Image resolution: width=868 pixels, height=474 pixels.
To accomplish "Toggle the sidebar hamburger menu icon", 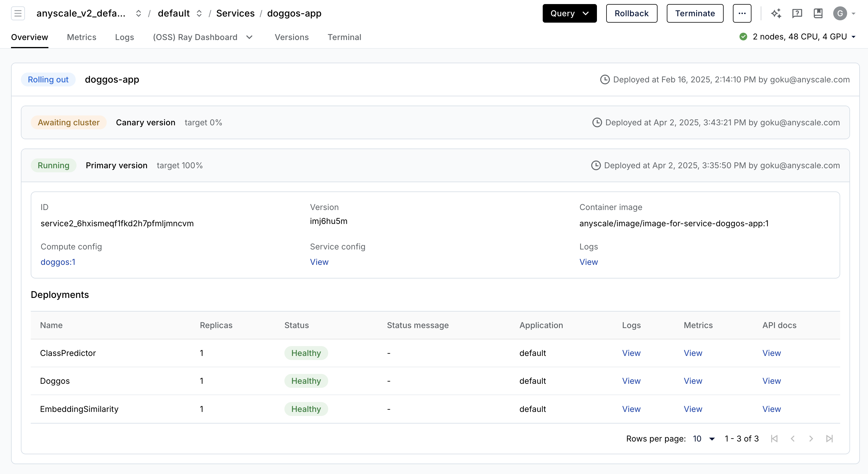I will [x=18, y=13].
